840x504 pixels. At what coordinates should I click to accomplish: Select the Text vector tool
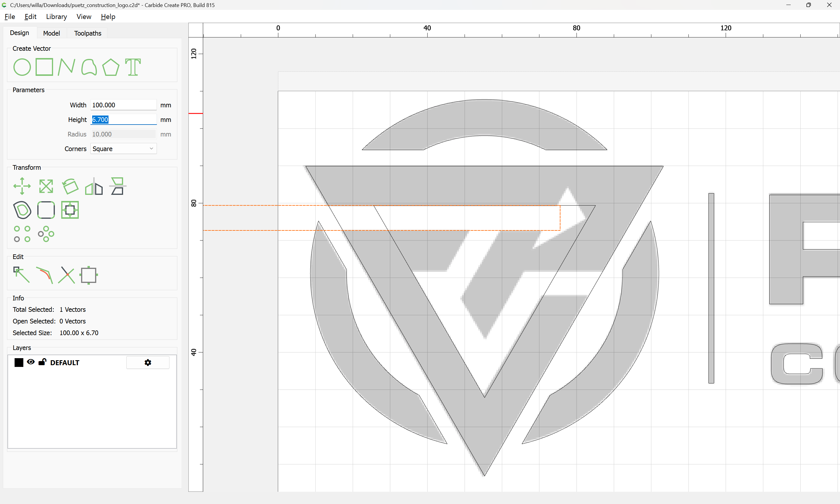click(x=133, y=67)
